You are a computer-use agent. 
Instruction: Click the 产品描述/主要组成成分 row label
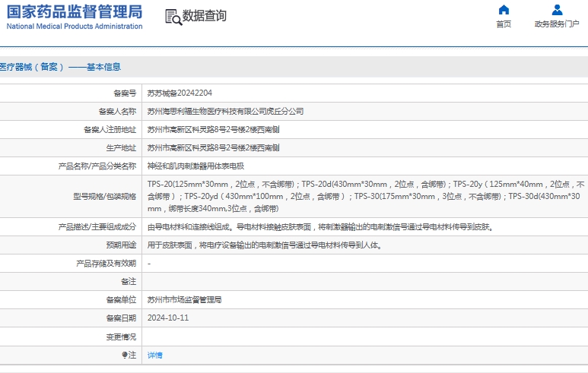point(97,227)
